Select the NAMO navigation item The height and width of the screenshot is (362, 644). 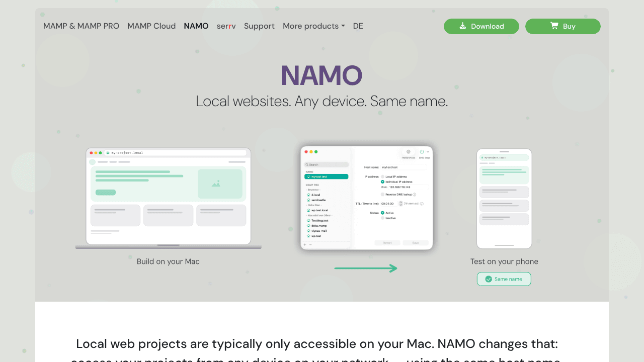196,26
